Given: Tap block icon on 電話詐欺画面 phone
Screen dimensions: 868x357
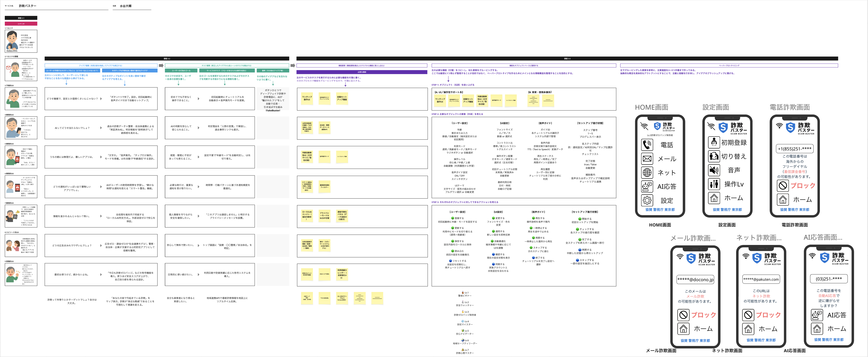Looking at the screenshot, I should pyautogui.click(x=782, y=185).
